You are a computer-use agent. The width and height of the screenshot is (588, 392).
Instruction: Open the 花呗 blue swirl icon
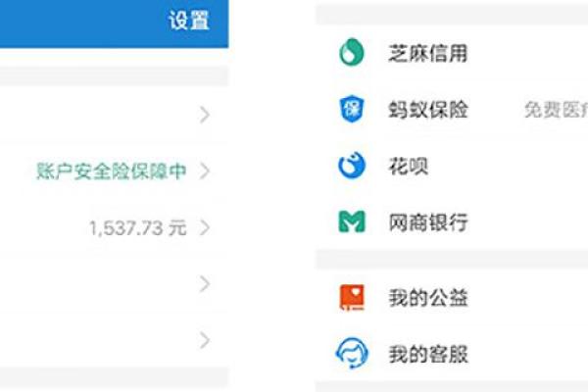coord(352,166)
